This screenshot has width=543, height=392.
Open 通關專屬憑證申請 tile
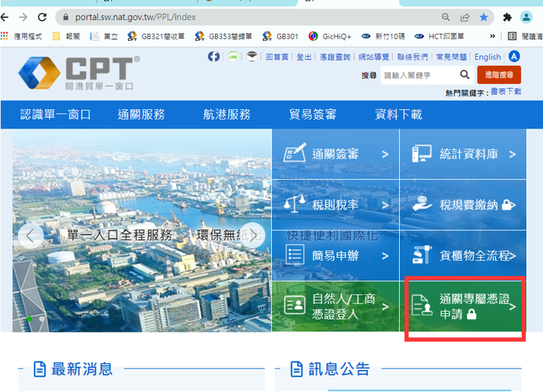click(464, 306)
